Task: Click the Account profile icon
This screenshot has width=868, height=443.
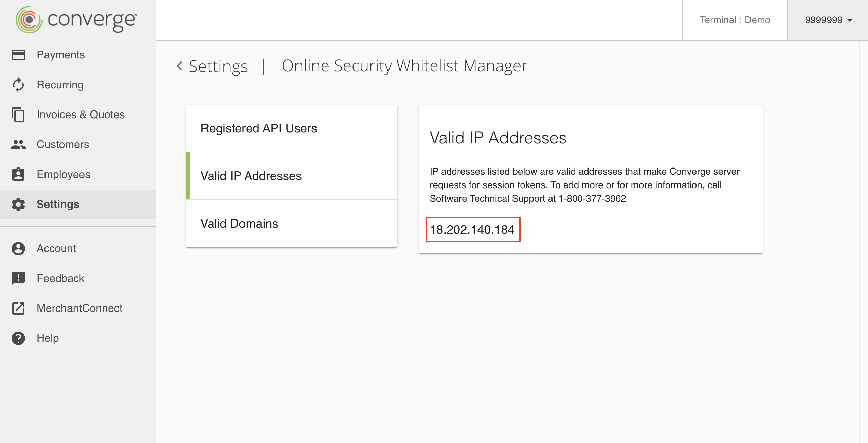Action: [18, 248]
